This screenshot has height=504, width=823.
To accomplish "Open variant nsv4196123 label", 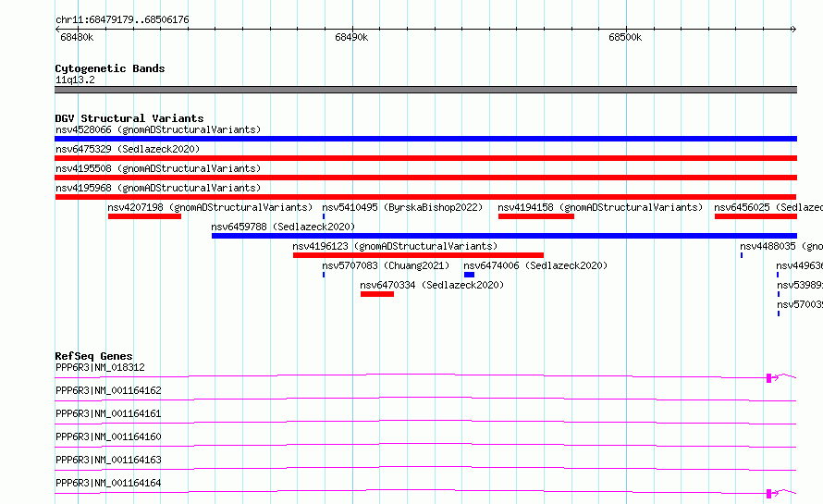I will (395, 246).
